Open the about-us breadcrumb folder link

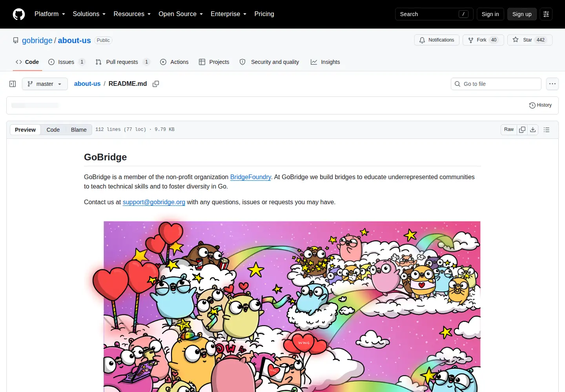pyautogui.click(x=87, y=83)
